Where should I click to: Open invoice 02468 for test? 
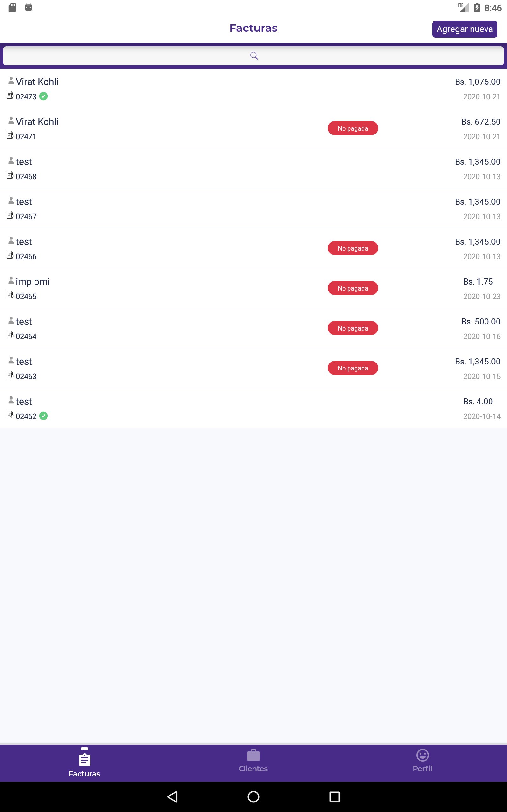(x=253, y=168)
